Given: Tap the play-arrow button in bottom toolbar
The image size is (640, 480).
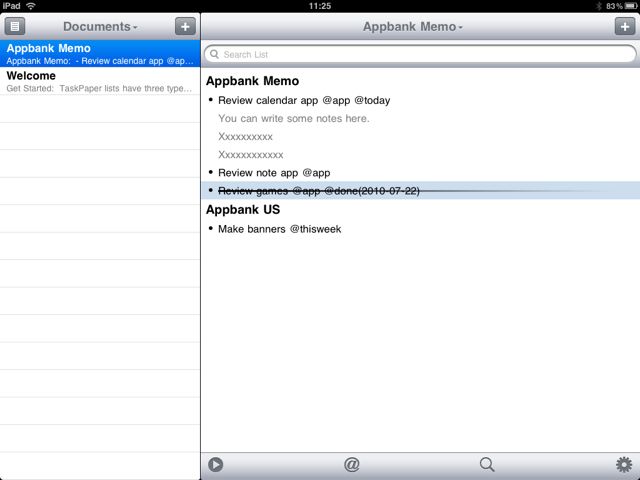Looking at the screenshot, I should 216,464.
